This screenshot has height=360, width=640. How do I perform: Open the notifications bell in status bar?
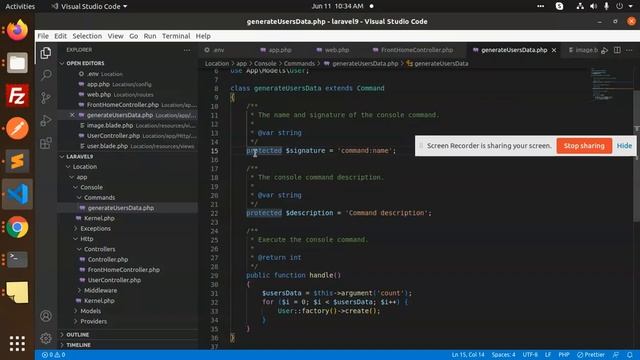[630, 355]
